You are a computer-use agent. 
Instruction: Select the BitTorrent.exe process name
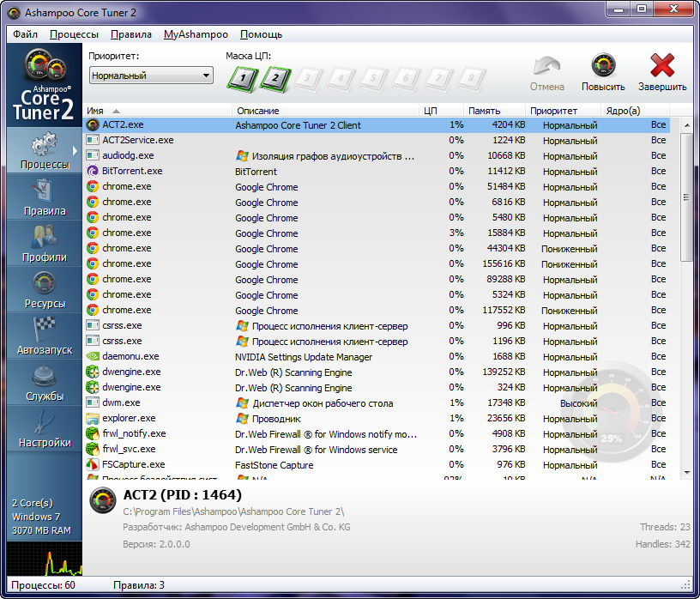point(132,171)
